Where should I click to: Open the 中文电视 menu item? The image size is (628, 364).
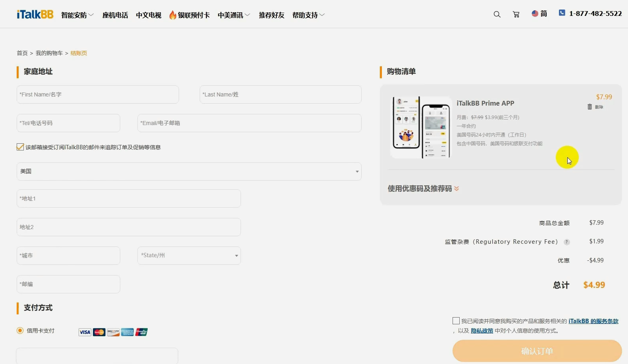click(148, 15)
